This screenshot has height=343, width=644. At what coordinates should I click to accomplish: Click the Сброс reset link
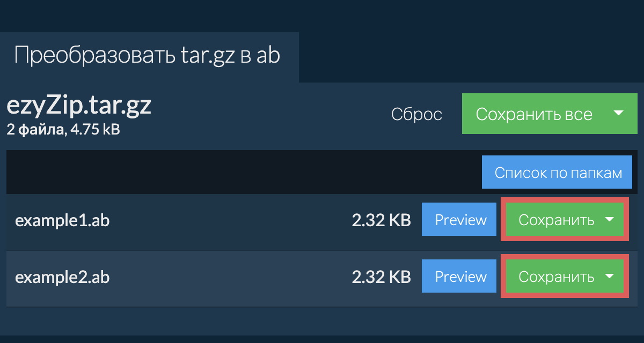(417, 114)
